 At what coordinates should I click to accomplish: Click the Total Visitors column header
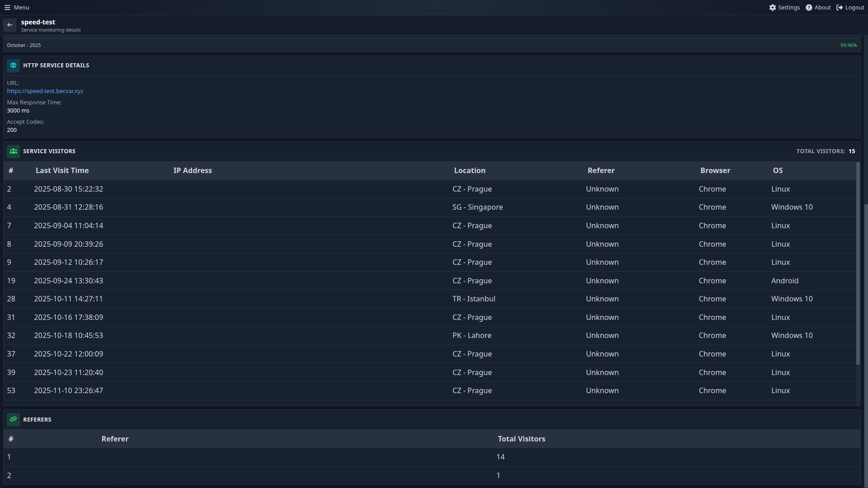tap(521, 439)
